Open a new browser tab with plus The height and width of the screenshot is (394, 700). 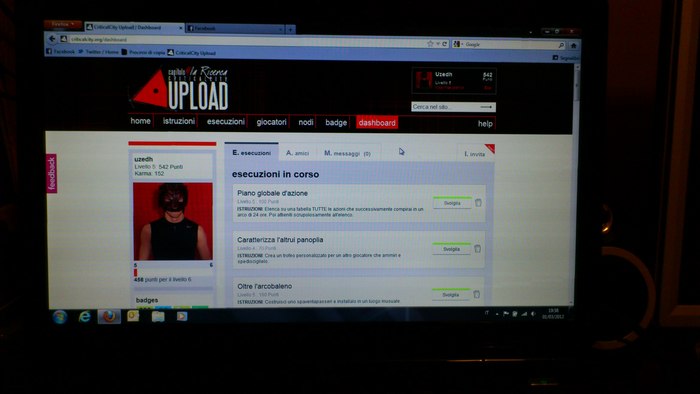pos(290,29)
